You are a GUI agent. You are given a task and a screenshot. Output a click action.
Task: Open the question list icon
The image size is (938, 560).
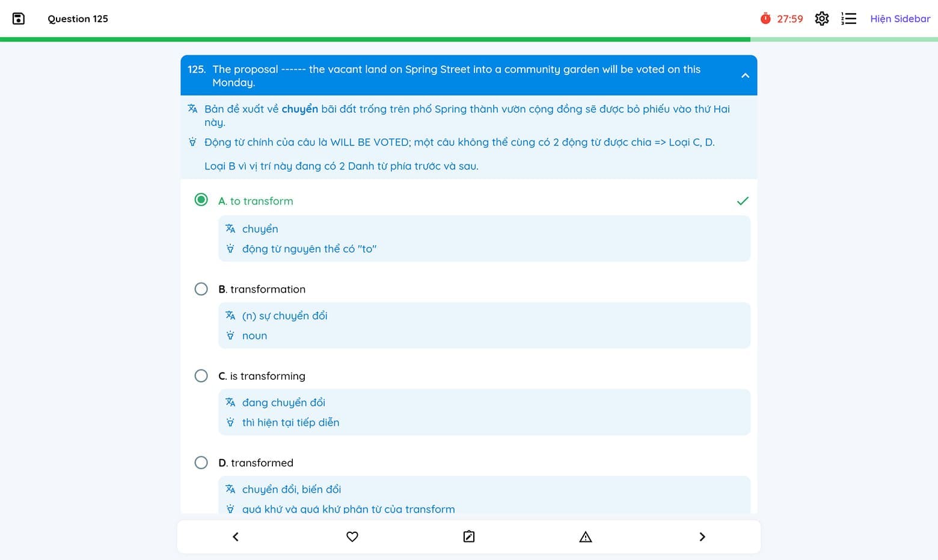pos(848,19)
